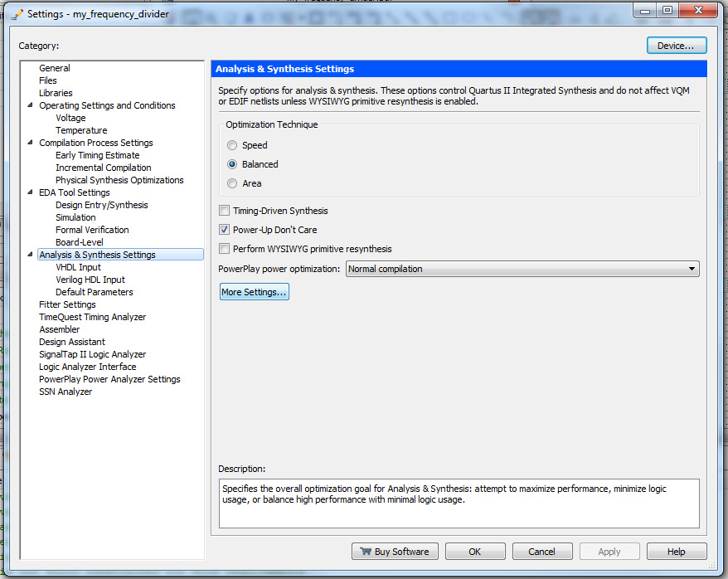Open EDA Tool Settings category

coord(75,192)
